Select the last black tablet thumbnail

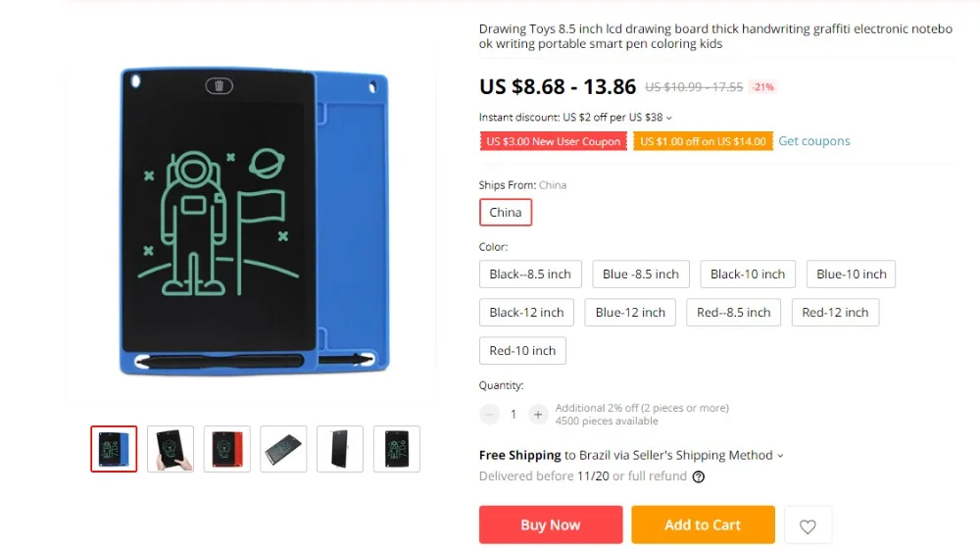tap(397, 449)
